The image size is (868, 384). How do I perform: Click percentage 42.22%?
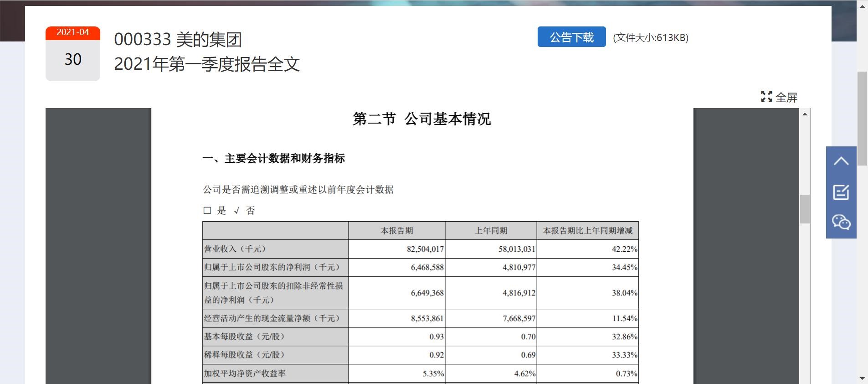[625, 249]
